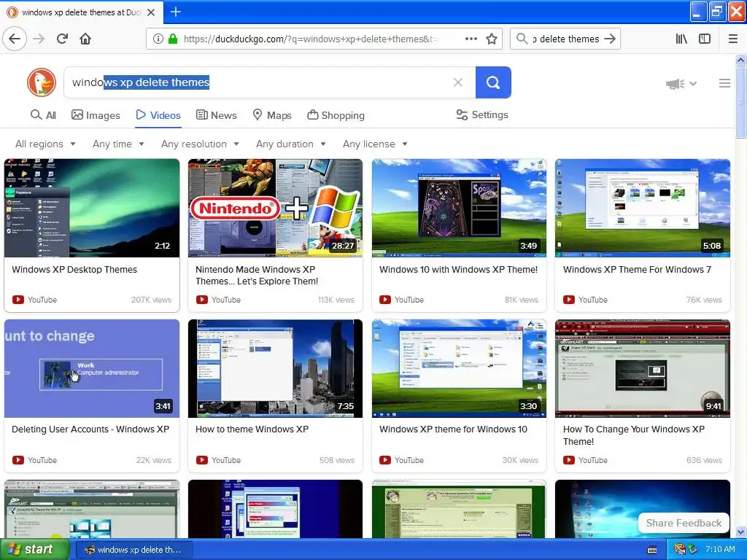This screenshot has width=747, height=560.
Task: Click the scrollbar up arrow
Action: (740, 60)
